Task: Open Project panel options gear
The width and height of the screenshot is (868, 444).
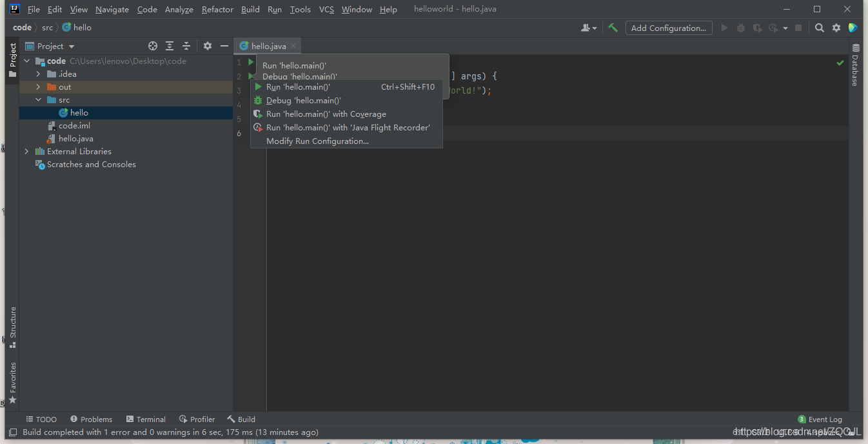Action: (x=207, y=46)
